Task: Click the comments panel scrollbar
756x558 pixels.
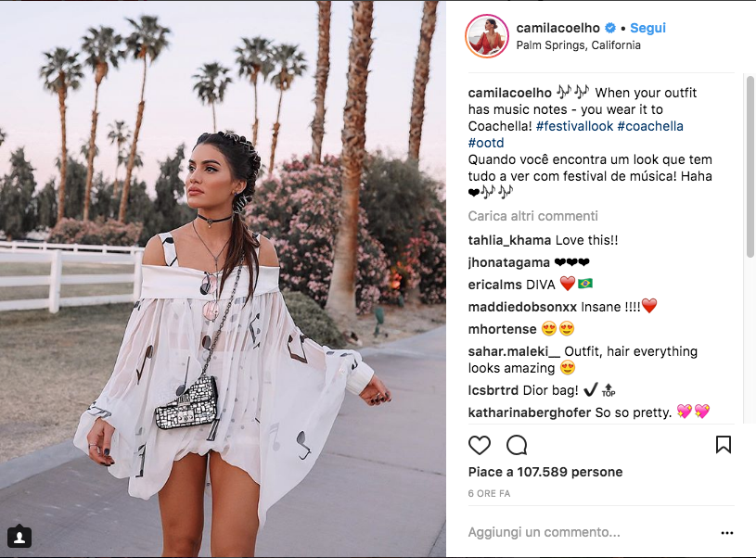Action: pos(750,166)
